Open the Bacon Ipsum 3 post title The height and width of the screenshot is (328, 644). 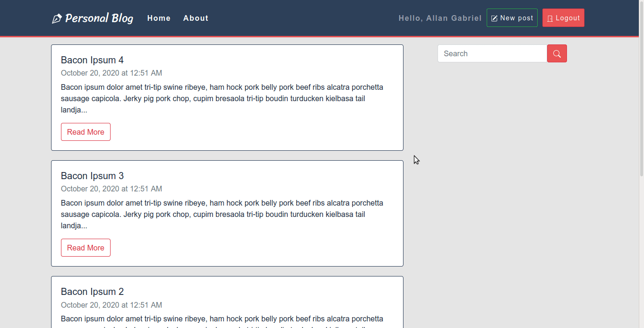click(x=92, y=176)
